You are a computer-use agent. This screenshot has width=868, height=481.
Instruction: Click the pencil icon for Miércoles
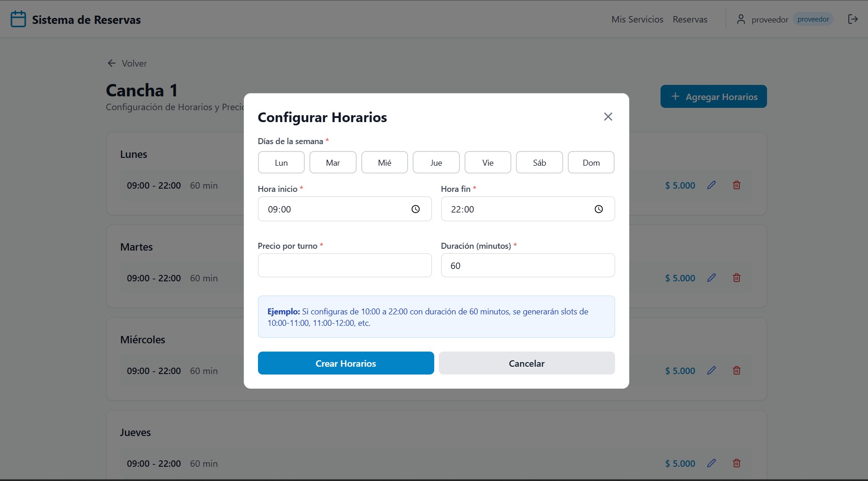click(x=711, y=371)
